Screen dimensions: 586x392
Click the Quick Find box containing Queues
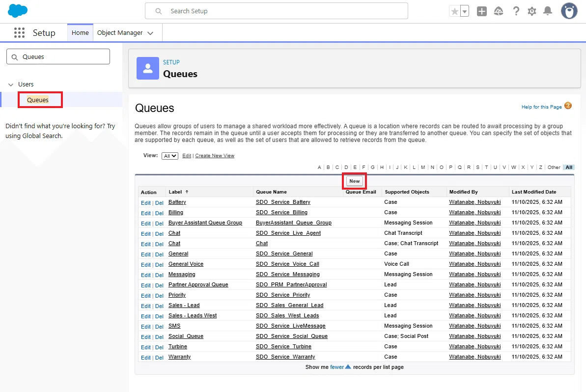tap(58, 57)
